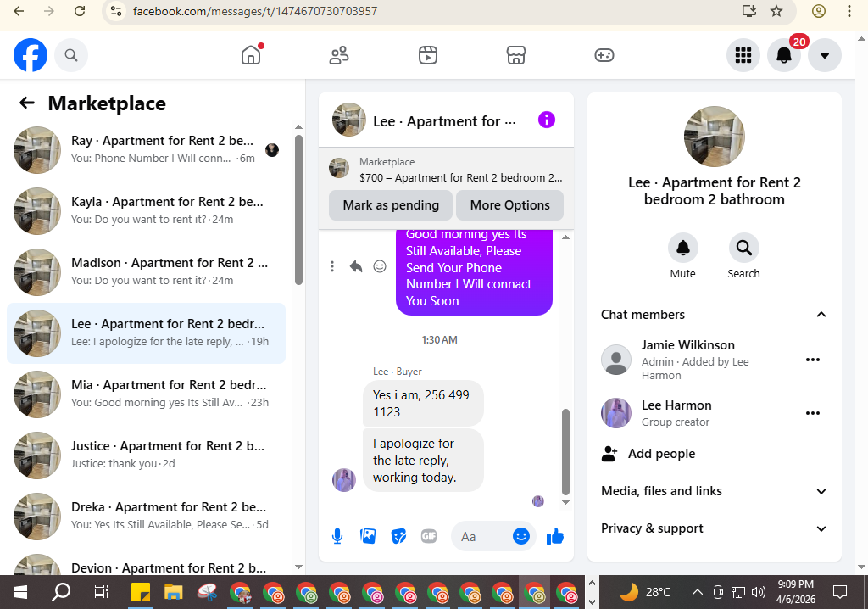868x609 pixels.
Task: Mute conversation bell icon
Action: point(683,248)
